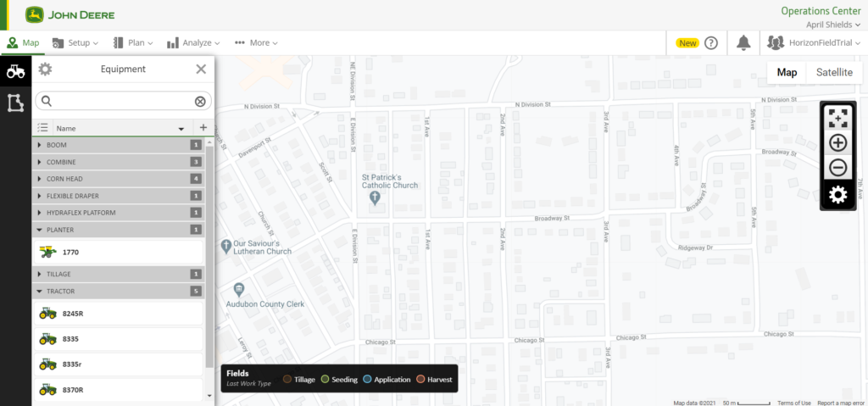Open April Shields user menu
Image resolution: width=868 pixels, height=406 pixels.
coord(833,25)
